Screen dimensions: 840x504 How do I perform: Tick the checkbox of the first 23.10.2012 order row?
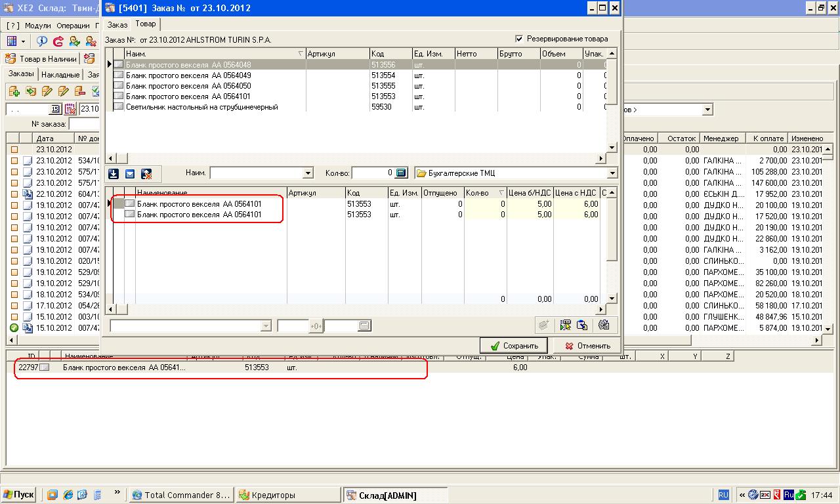coord(14,150)
